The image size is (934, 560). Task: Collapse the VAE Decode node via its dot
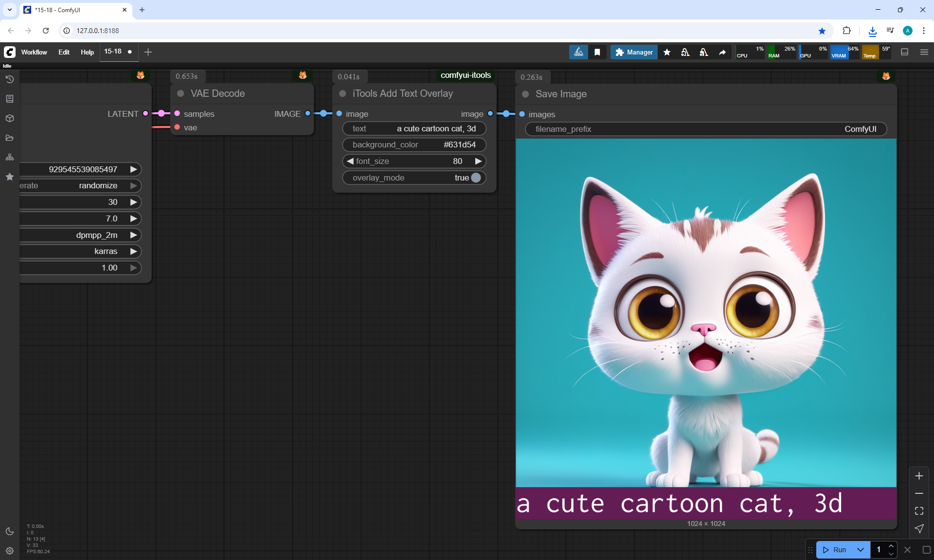coord(180,93)
